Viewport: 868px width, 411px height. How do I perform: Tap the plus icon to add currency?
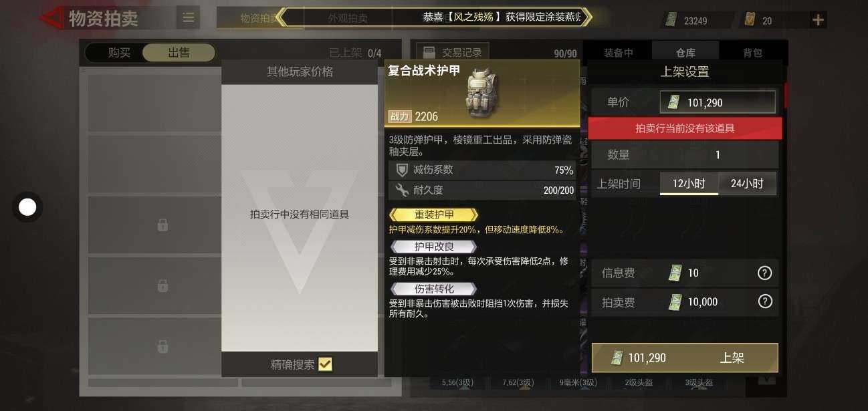tap(818, 20)
